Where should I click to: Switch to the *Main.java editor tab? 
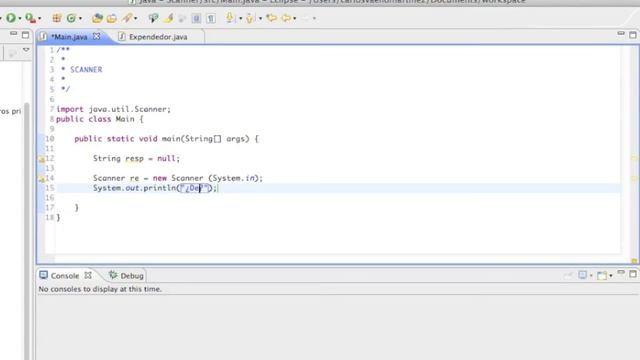coord(70,37)
